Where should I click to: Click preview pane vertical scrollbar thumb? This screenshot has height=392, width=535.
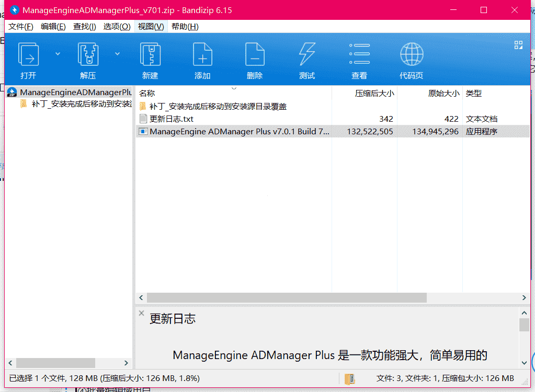point(524,325)
